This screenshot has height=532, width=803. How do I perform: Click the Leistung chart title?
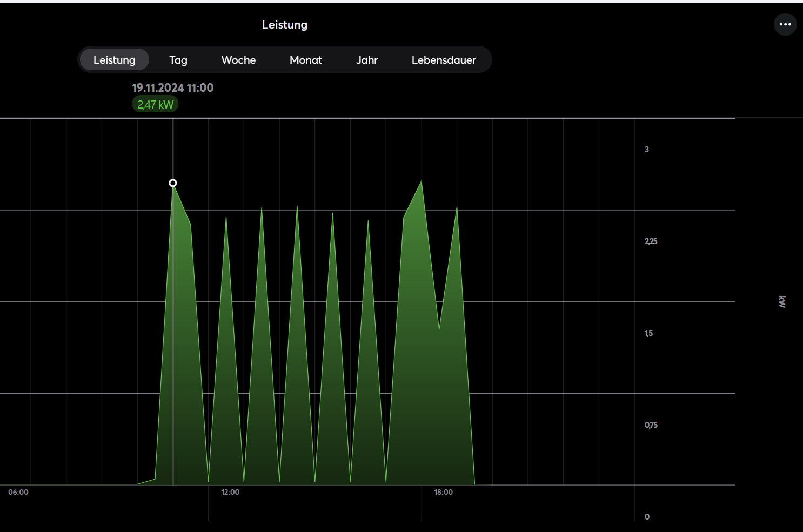(285, 25)
